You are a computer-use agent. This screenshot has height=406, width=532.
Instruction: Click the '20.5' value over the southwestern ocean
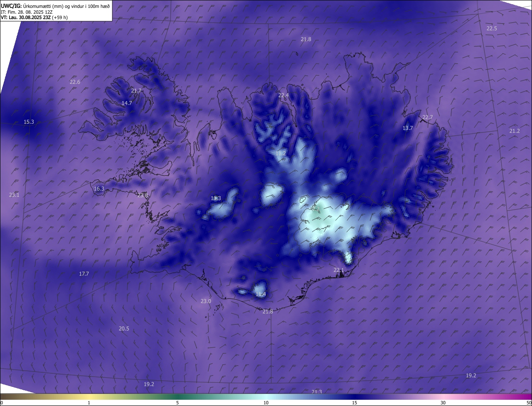(x=124, y=328)
